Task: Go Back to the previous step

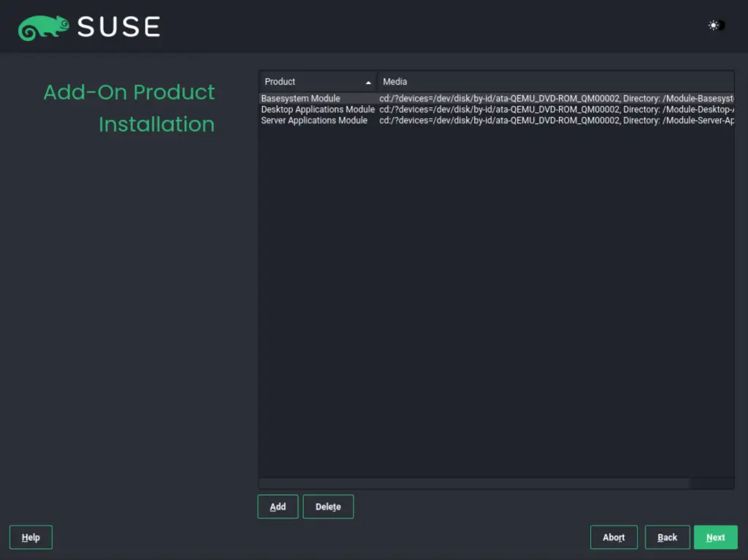Action: pos(667,537)
